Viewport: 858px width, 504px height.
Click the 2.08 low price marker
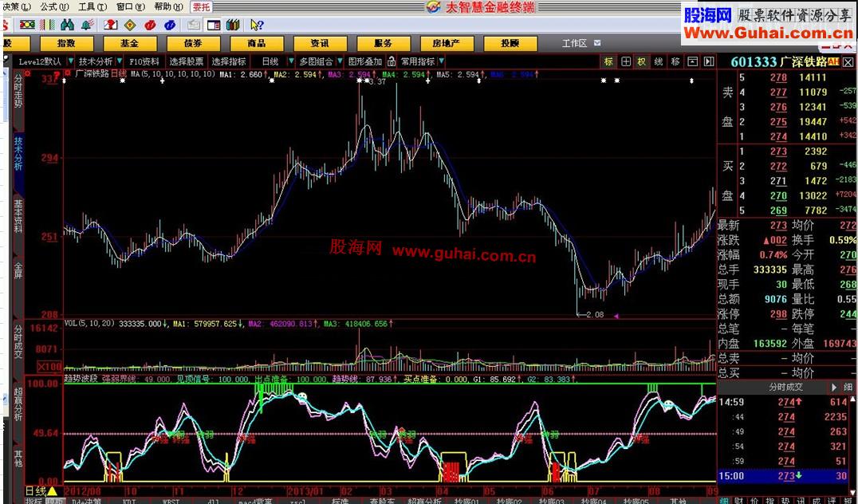(594, 315)
